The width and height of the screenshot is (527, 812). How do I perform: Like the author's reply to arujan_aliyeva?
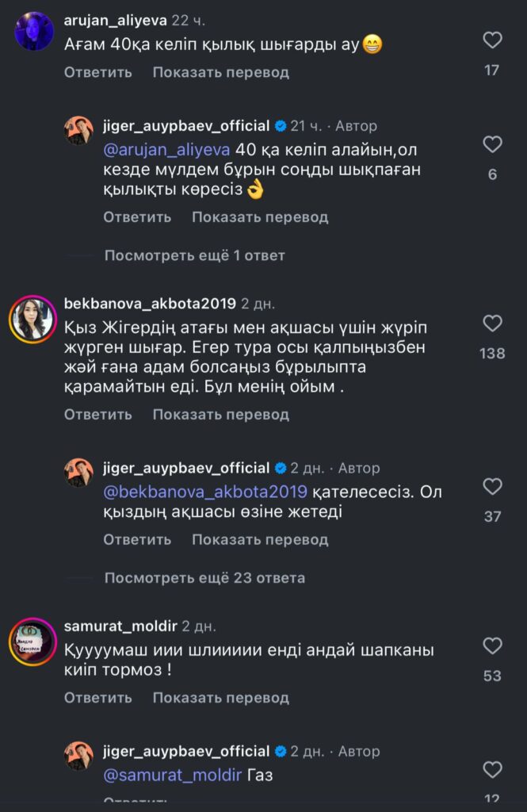492,144
